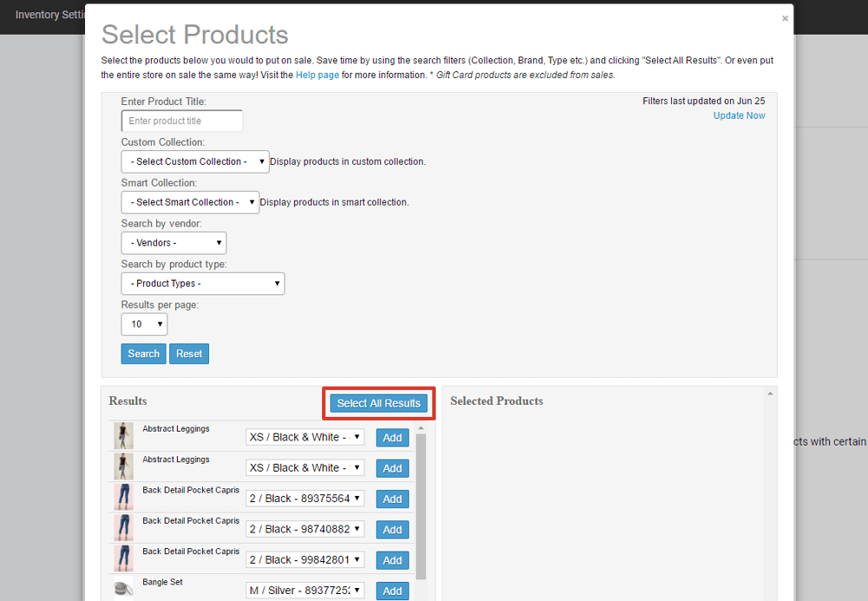Add the Bangle Set to selected products
Screen dimensions: 868x601
(x=391, y=591)
